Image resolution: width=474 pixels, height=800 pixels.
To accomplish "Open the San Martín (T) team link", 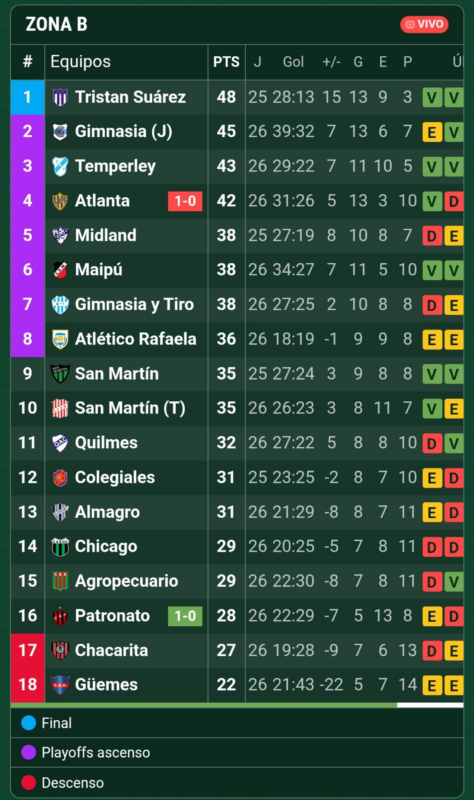I will click(130, 408).
